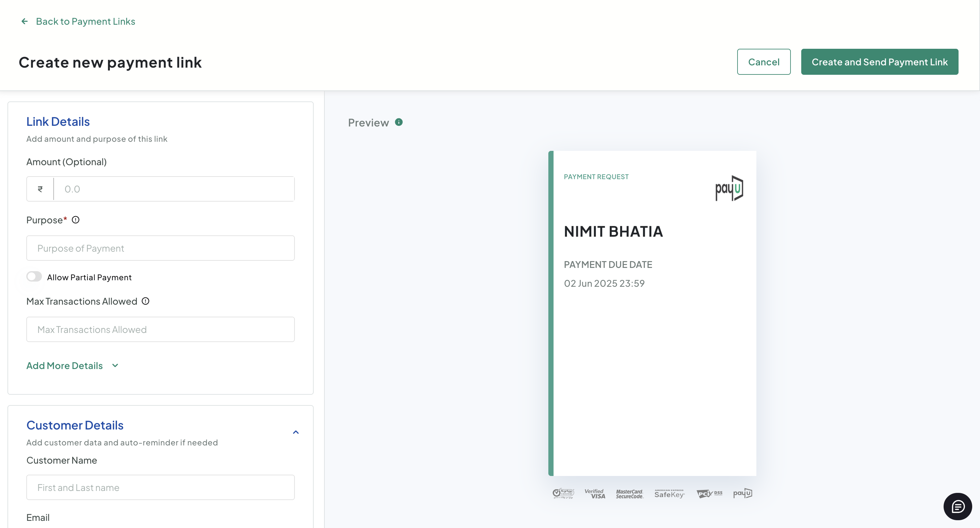Click the small PayU footer logo
This screenshot has height=528, width=980.
(743, 494)
